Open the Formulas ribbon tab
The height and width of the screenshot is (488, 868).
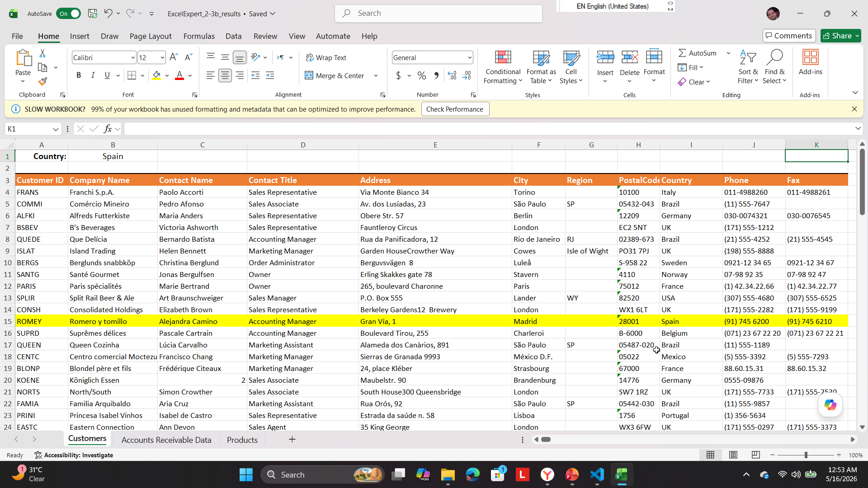(199, 36)
